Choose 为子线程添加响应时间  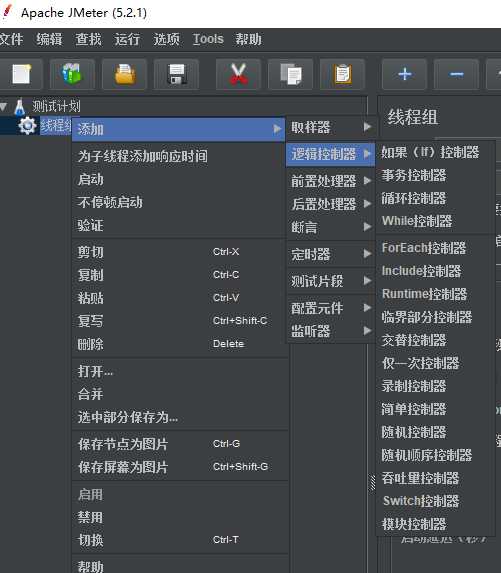[178, 156]
